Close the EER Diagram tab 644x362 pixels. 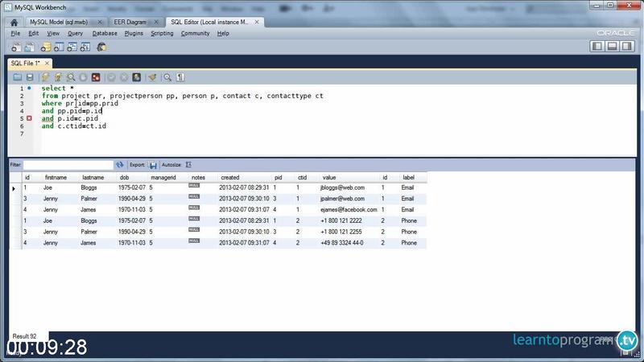[x=156, y=23]
